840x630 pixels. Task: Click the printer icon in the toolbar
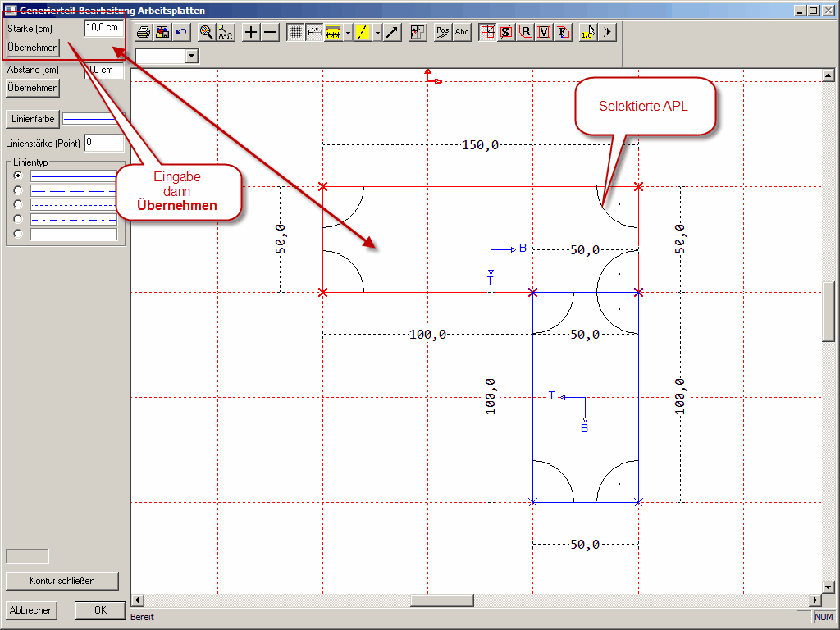pyautogui.click(x=144, y=32)
